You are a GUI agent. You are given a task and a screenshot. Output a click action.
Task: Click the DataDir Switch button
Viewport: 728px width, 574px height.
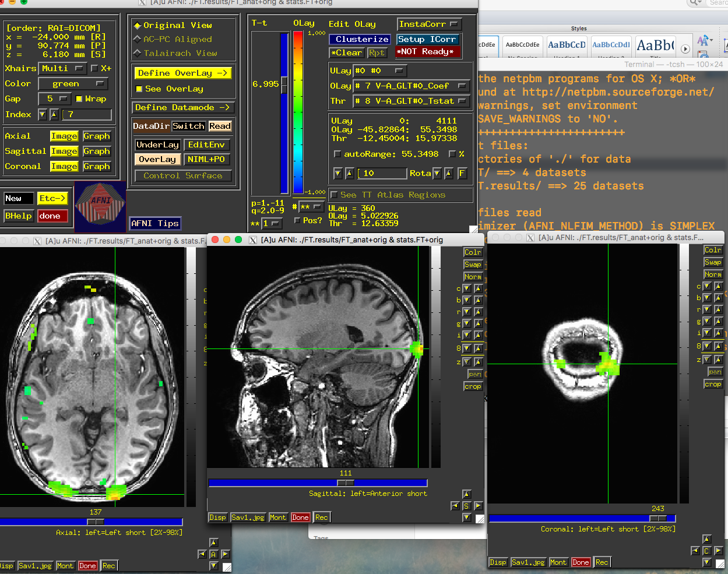coord(188,126)
